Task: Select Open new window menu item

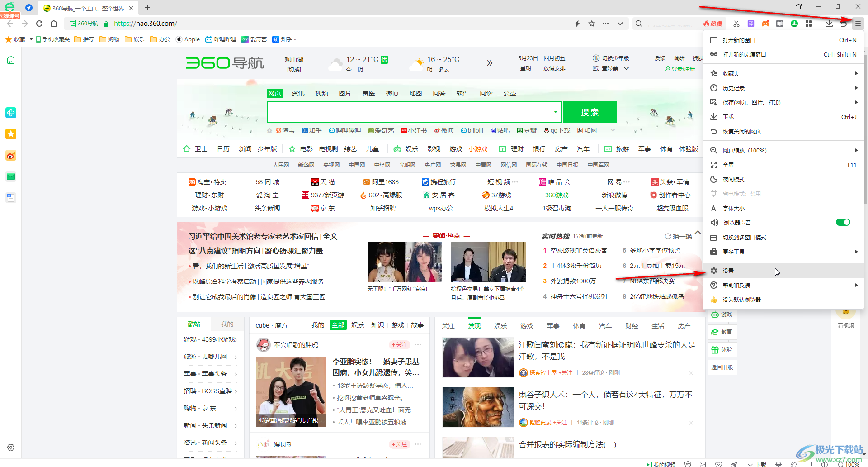Action: [783, 40]
